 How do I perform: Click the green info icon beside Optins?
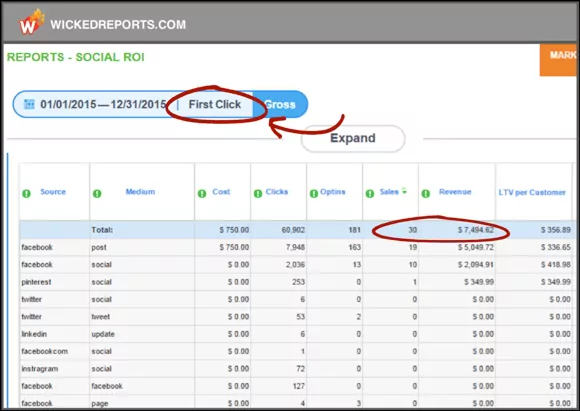tap(314, 193)
